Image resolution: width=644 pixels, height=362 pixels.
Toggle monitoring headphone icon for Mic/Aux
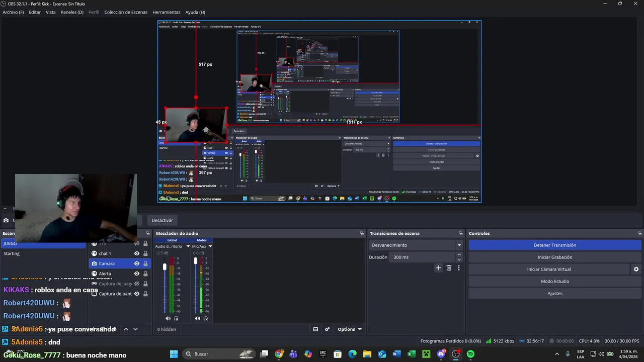(205, 318)
